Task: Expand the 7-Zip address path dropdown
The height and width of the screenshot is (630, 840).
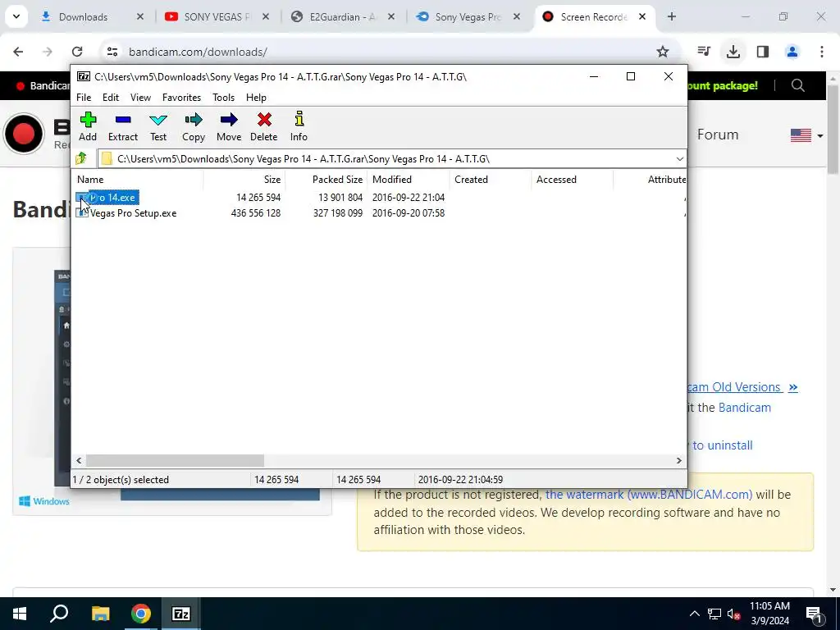Action: click(679, 159)
